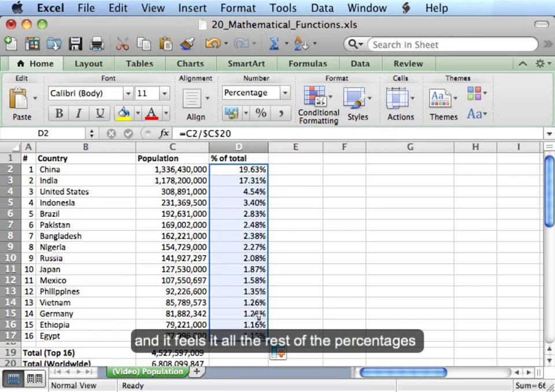Image resolution: width=555 pixels, height=392 pixels.
Task: Apply red font color with the A icon
Action: pos(151,114)
